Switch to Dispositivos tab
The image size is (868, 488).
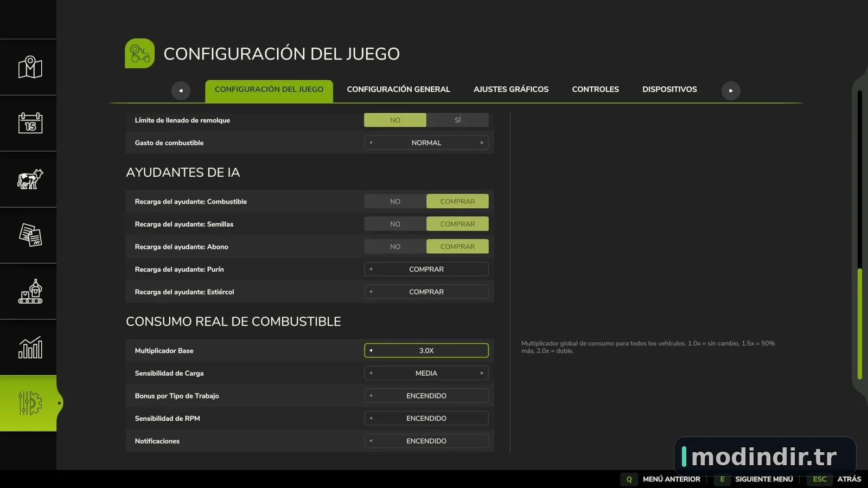669,89
